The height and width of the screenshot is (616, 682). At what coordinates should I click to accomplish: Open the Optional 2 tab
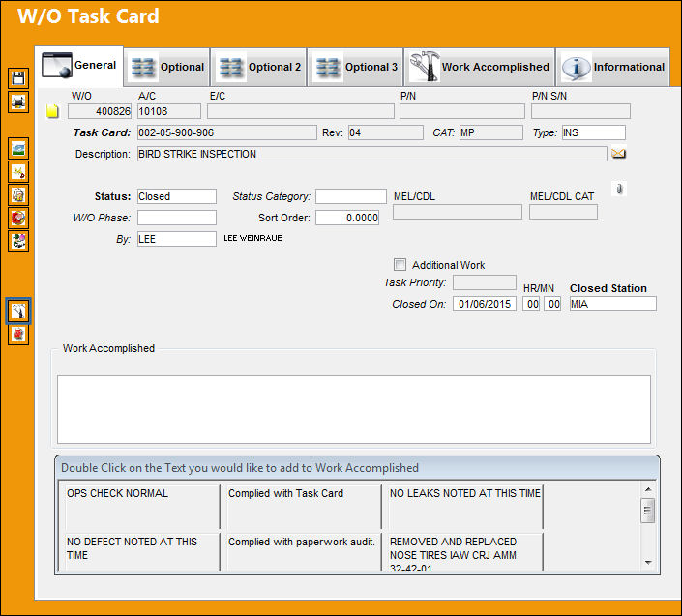coord(259,67)
